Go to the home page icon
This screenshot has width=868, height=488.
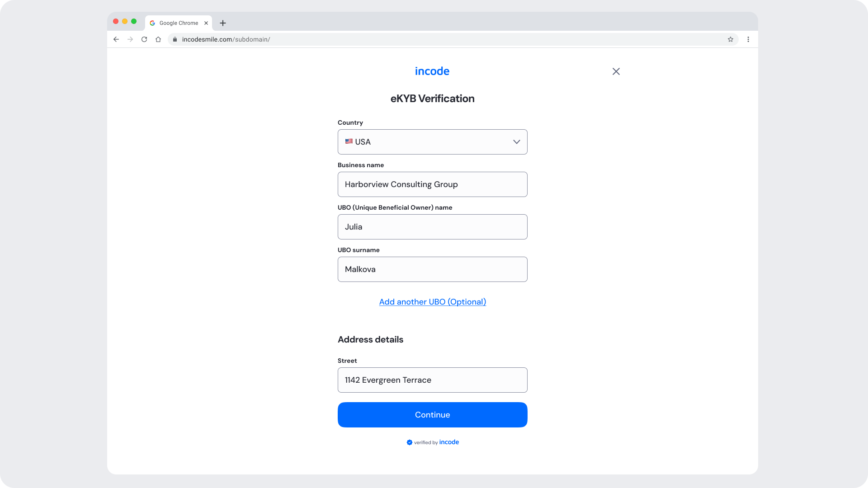[158, 39]
